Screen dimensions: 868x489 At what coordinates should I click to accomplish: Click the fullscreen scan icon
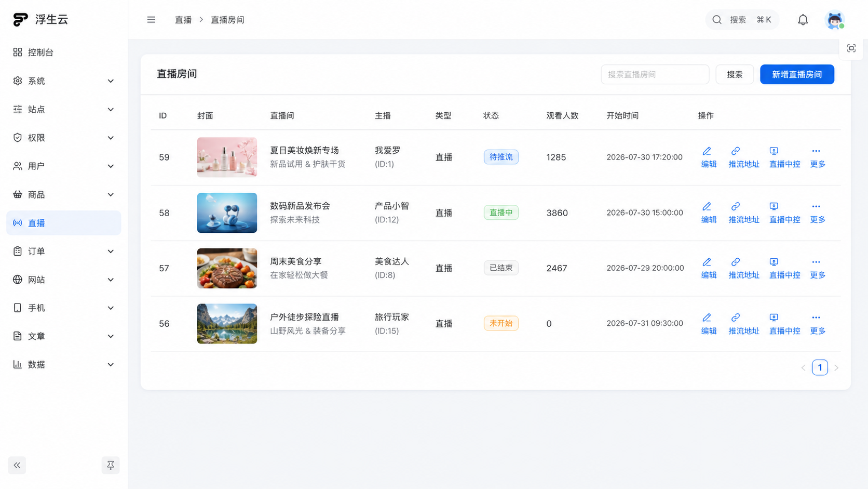(851, 48)
